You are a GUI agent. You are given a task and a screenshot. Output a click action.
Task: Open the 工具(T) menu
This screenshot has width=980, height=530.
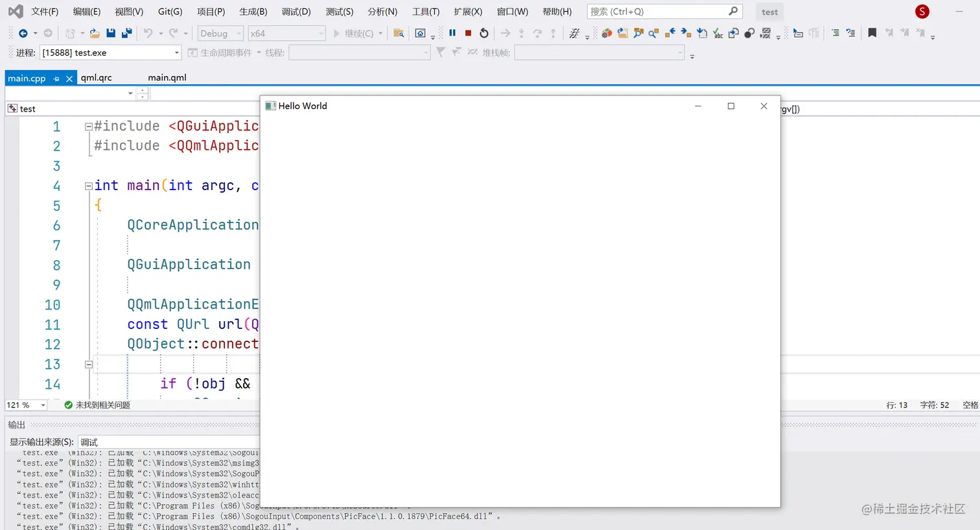click(426, 12)
